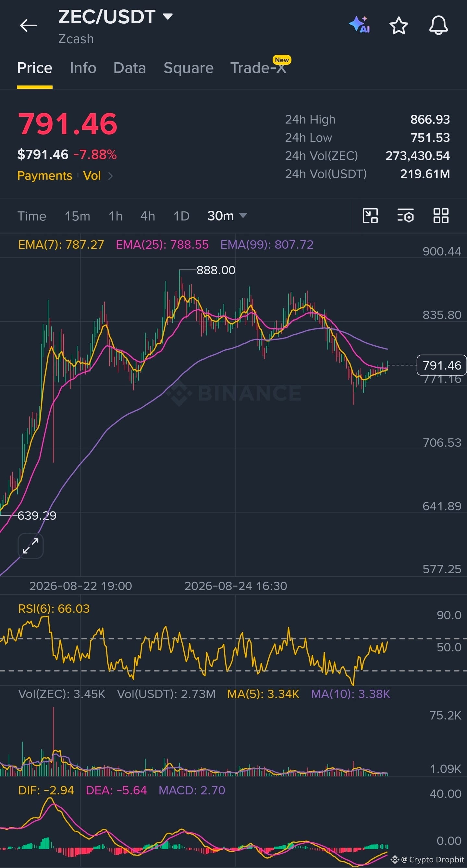Open the 30m interval dropdown

(x=227, y=216)
